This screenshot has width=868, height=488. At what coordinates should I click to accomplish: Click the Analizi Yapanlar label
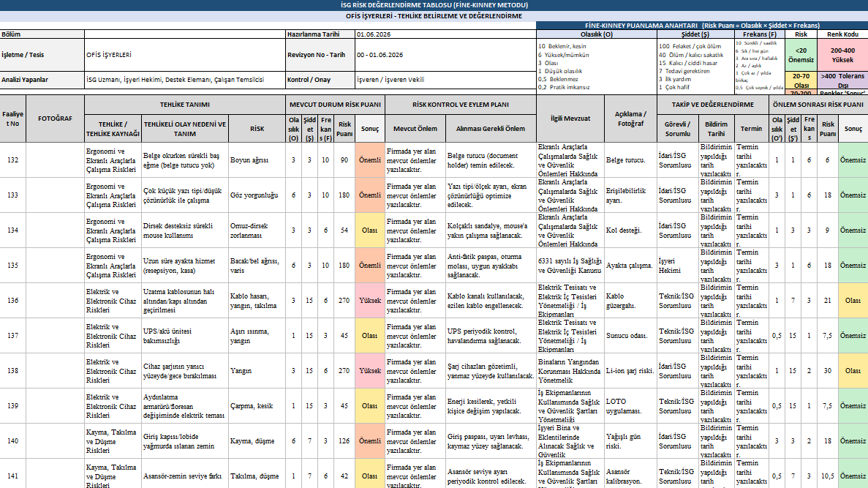click(42, 80)
